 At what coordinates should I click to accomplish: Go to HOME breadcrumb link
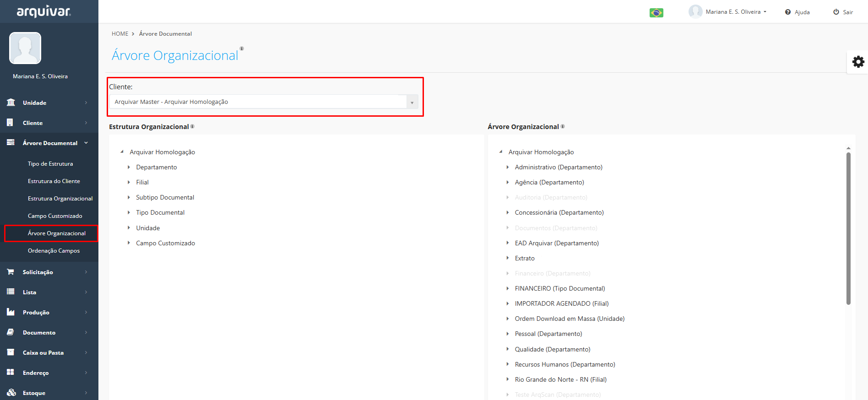pyautogui.click(x=120, y=34)
